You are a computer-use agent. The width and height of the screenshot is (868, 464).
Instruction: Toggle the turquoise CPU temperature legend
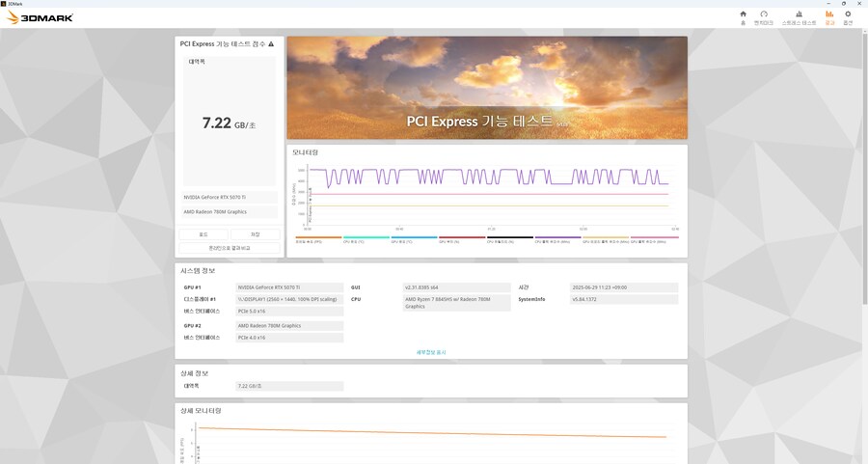pos(366,239)
